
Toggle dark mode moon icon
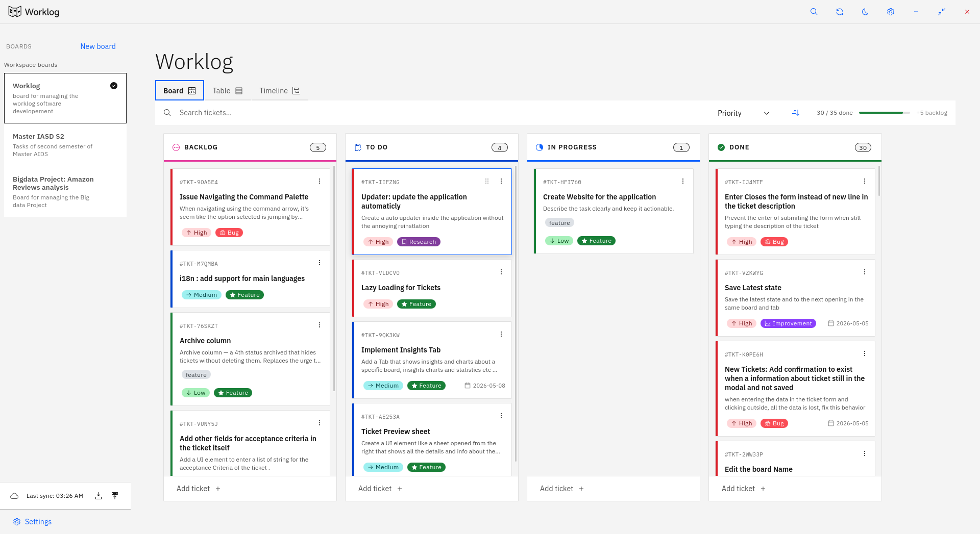click(x=865, y=12)
